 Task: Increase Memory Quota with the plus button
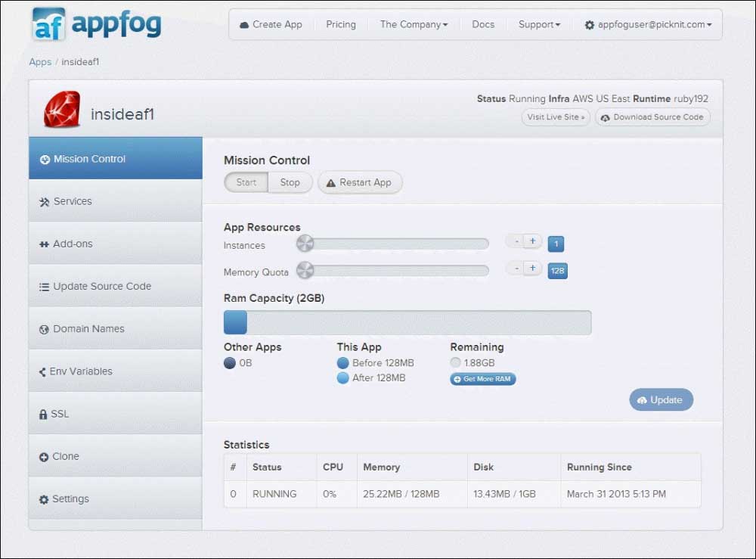533,268
